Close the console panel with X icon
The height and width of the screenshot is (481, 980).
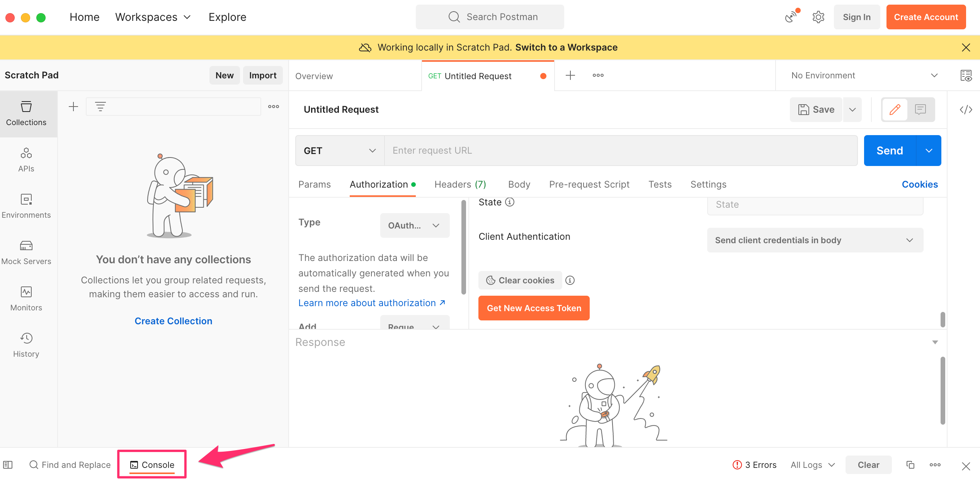[x=966, y=466]
